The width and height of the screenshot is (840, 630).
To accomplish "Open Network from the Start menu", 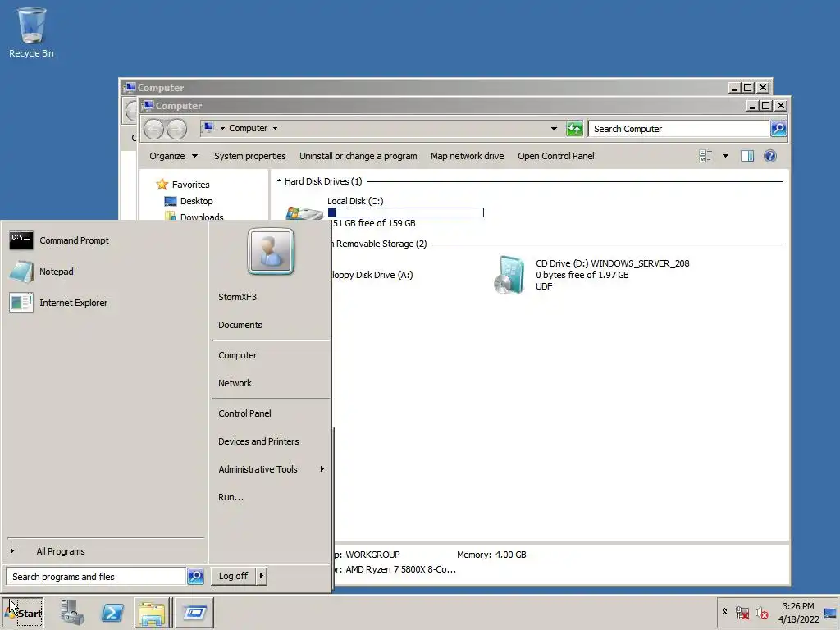I will coord(235,383).
